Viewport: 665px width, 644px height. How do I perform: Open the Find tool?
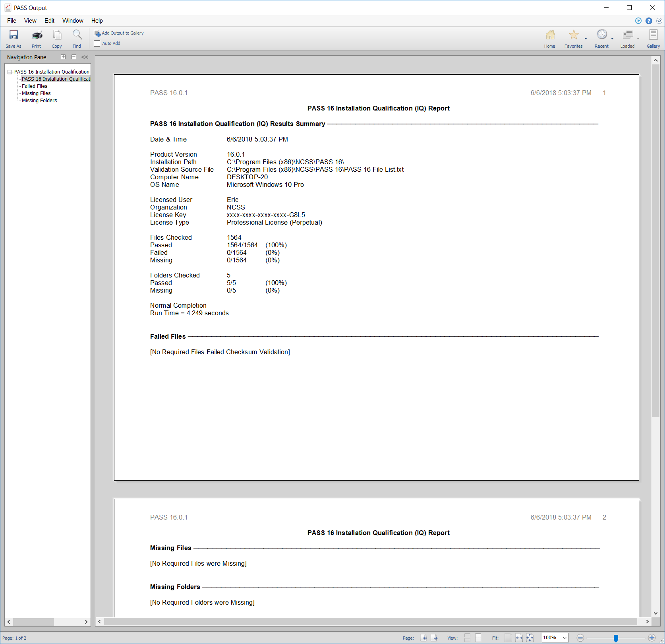point(77,39)
